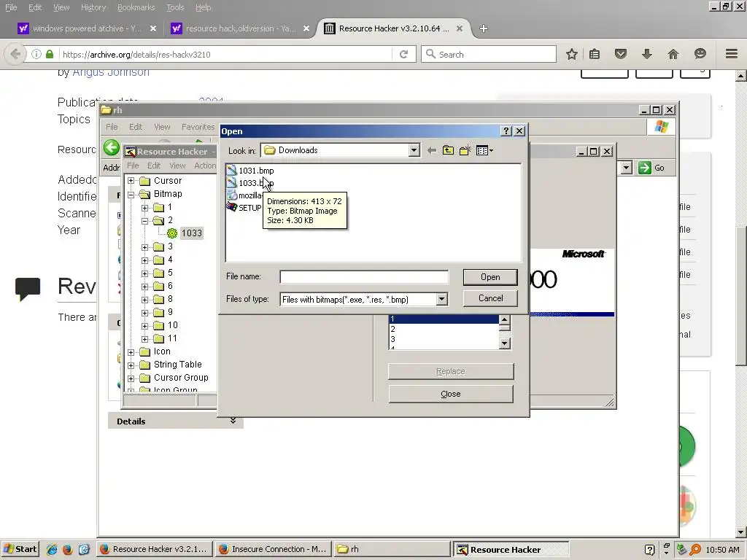Click the tray magnifier icon
This screenshot has width=747, height=560.
click(x=695, y=550)
